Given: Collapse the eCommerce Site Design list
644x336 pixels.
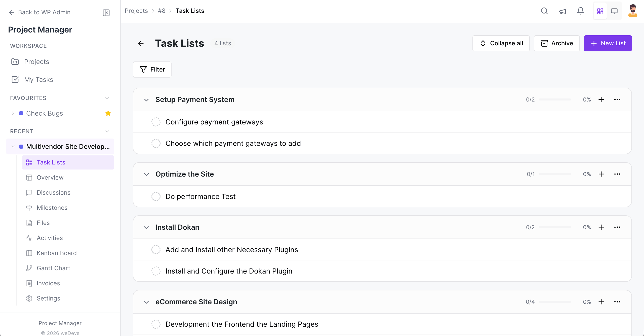Looking at the screenshot, I should (x=146, y=302).
